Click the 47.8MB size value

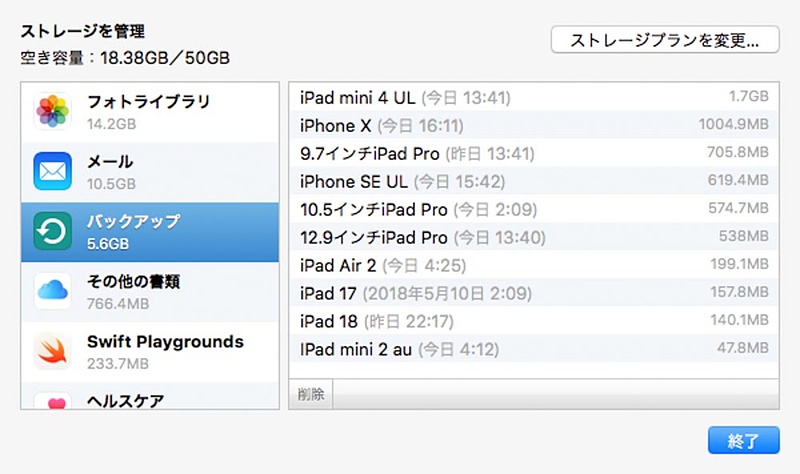743,348
